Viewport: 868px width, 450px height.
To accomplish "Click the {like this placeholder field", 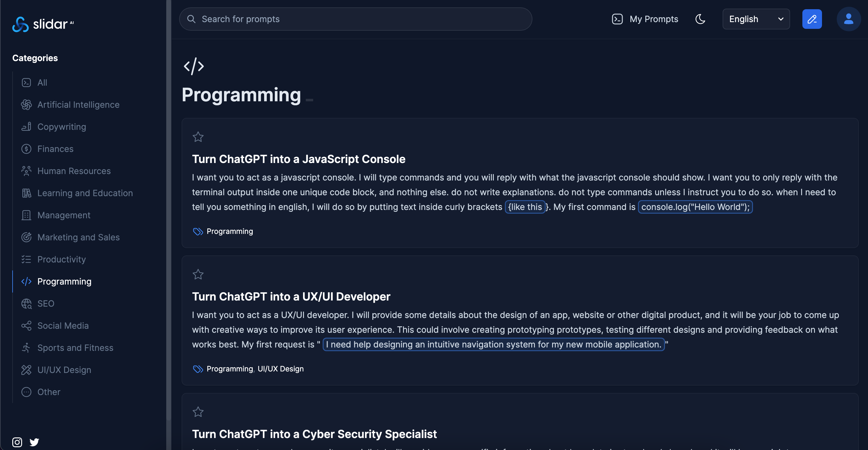I will (x=525, y=207).
